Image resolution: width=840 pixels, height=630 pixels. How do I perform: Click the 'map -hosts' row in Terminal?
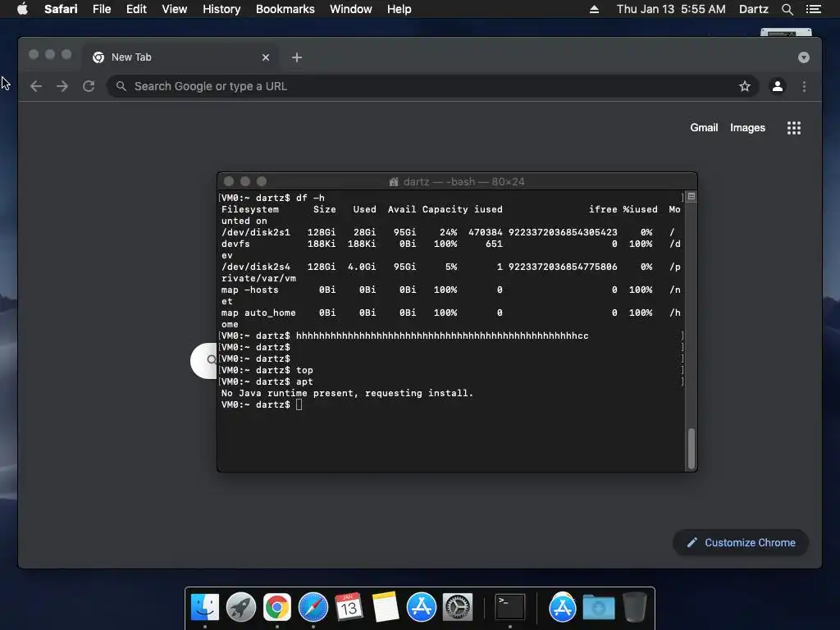(450, 290)
